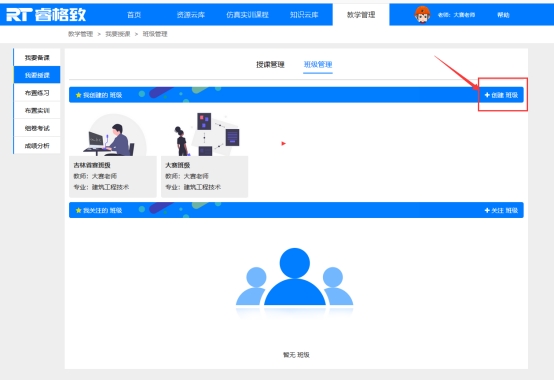The height and width of the screenshot is (380, 554).
Task: Select 布置练习 in left sidebar
Action: (x=37, y=93)
